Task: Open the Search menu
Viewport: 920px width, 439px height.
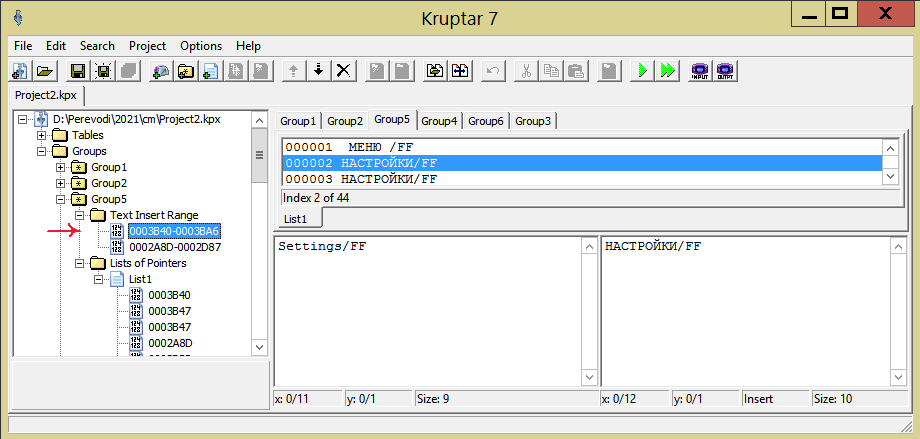Action: tap(97, 46)
